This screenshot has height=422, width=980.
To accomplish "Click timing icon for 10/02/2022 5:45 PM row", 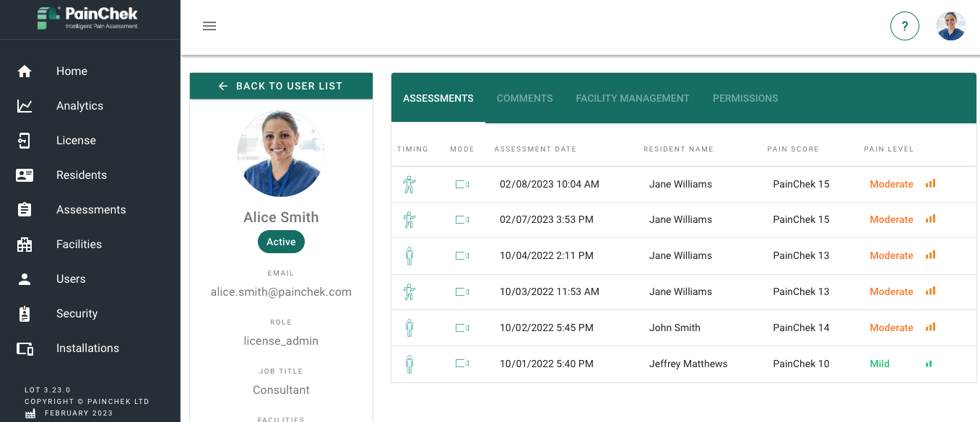I will pos(409,328).
